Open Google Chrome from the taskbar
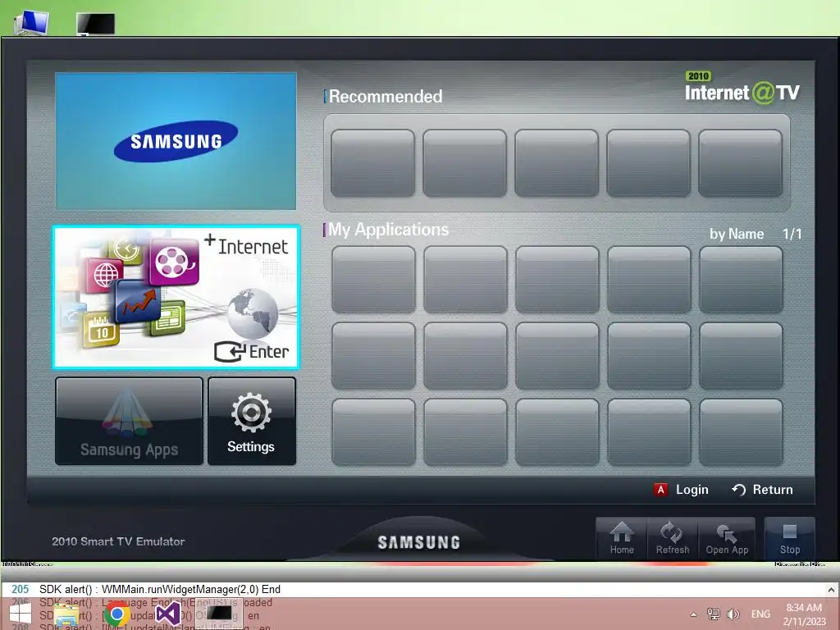 click(116, 614)
